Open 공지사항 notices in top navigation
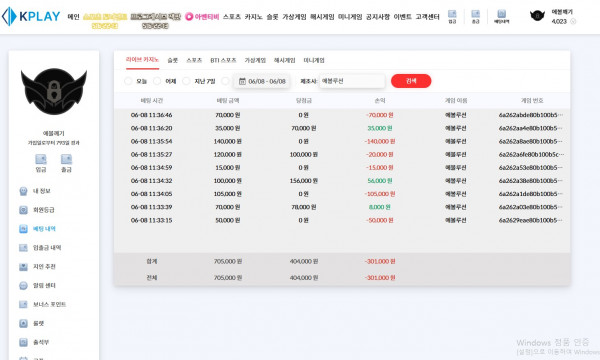This screenshot has width=600, height=360. point(378,17)
